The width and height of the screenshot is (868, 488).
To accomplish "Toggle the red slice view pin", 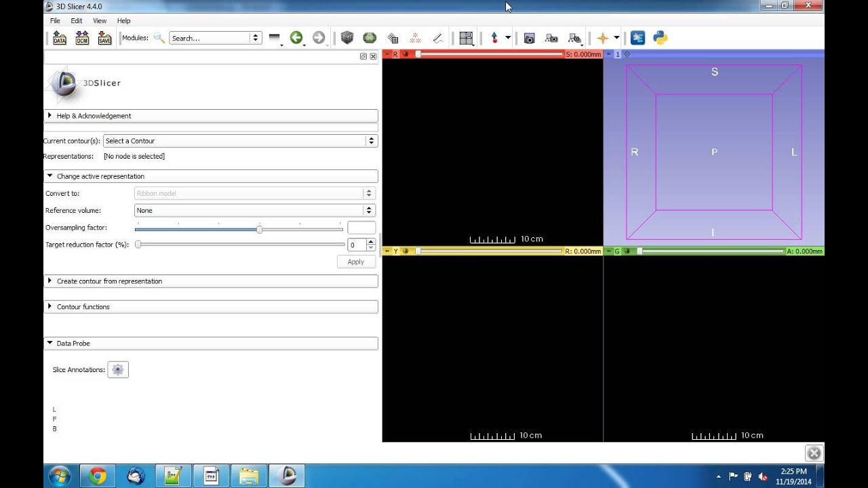I will pos(387,54).
